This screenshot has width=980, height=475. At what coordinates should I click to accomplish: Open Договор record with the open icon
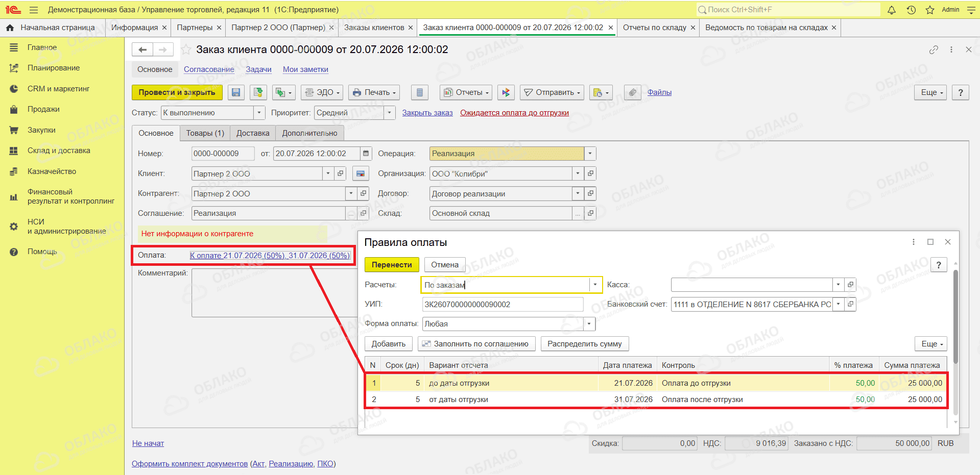590,193
